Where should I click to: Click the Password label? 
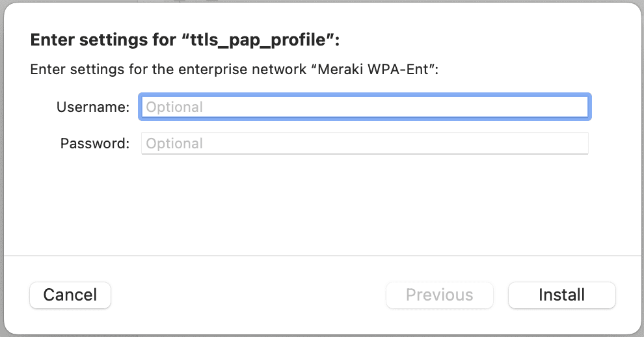95,143
